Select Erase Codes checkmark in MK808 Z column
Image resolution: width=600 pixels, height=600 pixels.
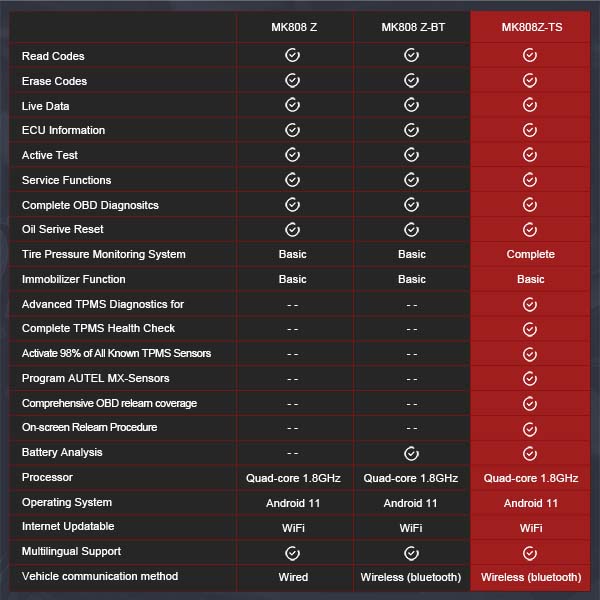292,80
